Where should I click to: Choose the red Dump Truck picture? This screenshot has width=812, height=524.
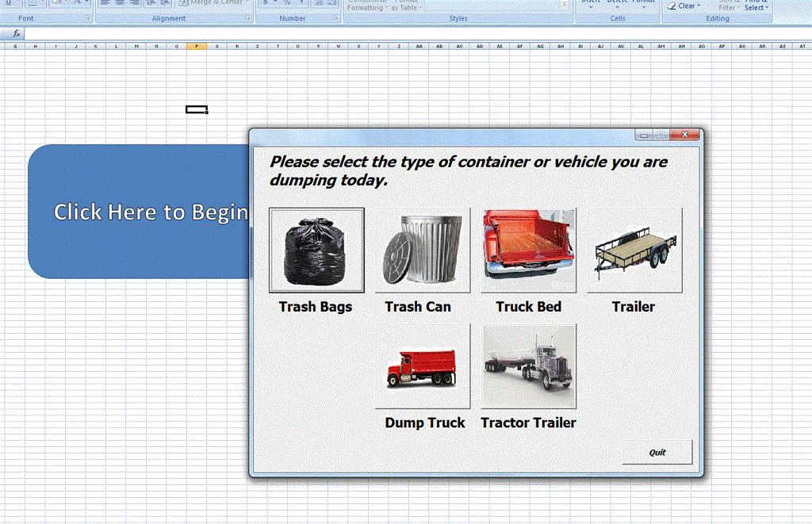(x=422, y=366)
